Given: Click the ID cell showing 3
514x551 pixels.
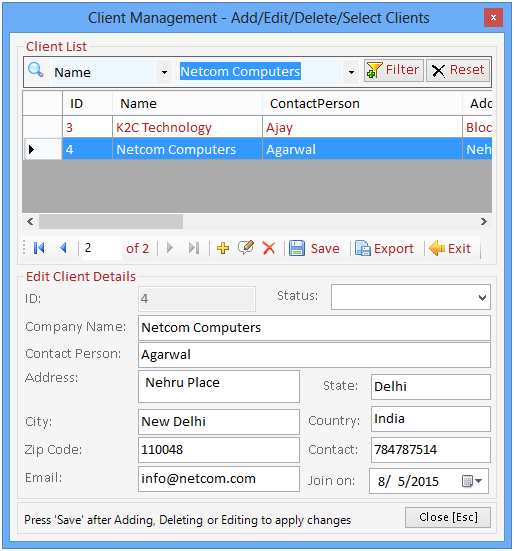Looking at the screenshot, I should coord(87,127).
